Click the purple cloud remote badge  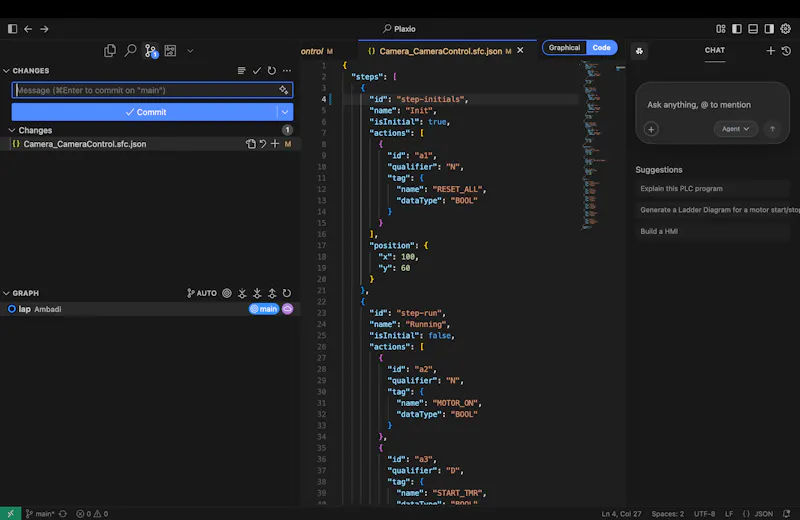coord(288,309)
